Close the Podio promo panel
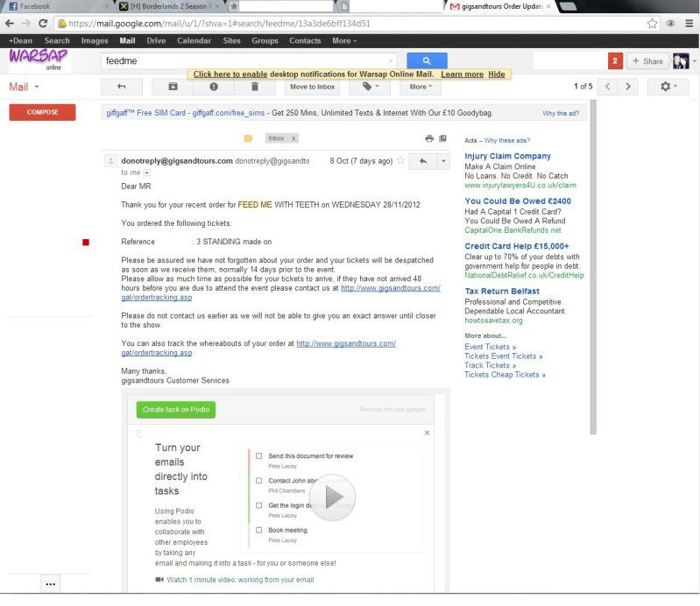The width and height of the screenshot is (700, 606). click(428, 433)
